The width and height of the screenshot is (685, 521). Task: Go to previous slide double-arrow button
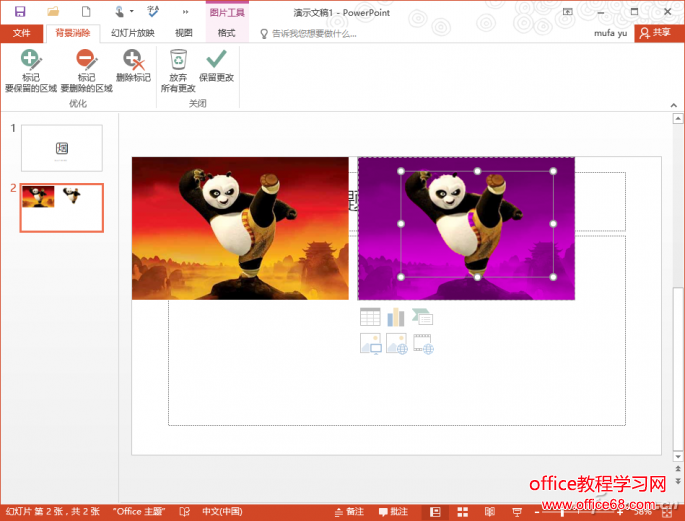(x=678, y=469)
